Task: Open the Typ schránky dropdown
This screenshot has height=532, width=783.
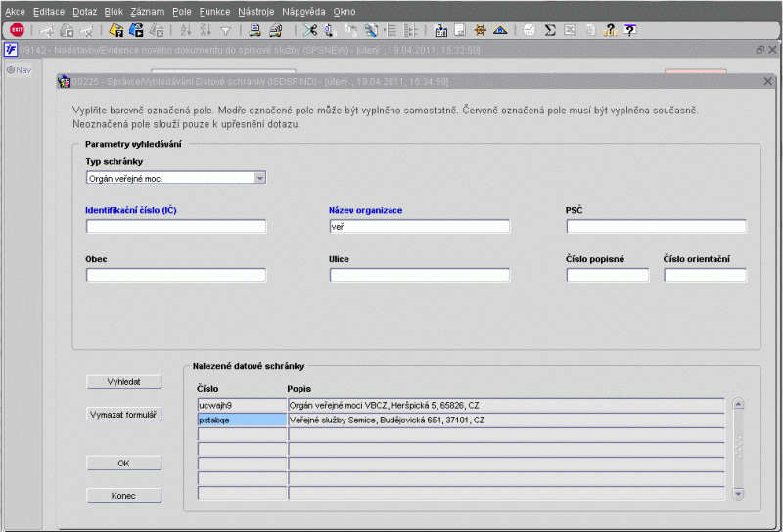Action: [x=259, y=178]
